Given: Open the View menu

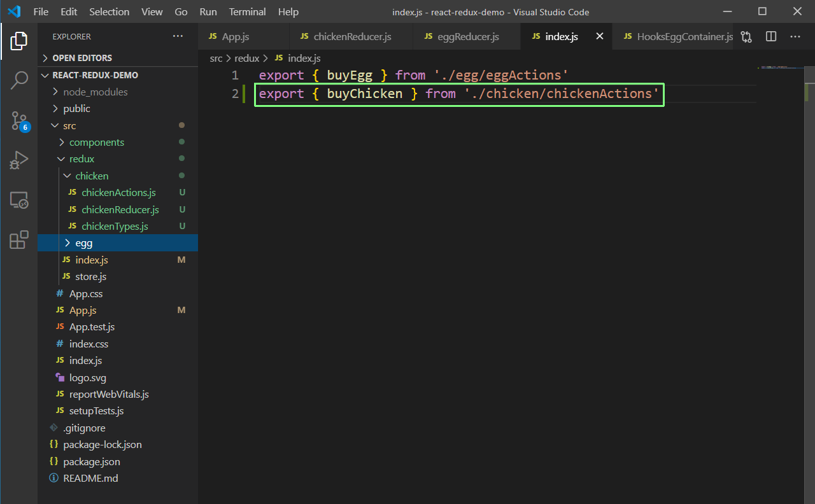Looking at the screenshot, I should [152, 11].
